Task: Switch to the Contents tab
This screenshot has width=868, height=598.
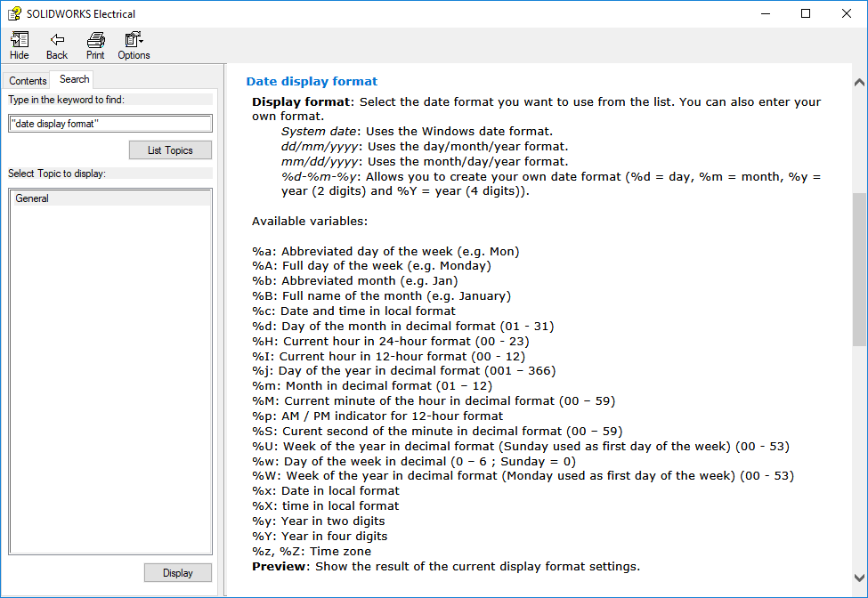Action: (28, 80)
